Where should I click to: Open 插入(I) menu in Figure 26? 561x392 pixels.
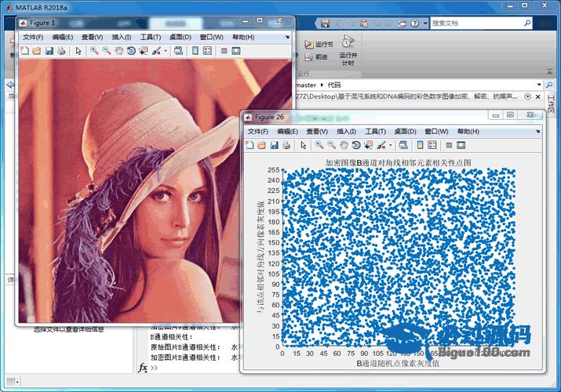[346, 132]
